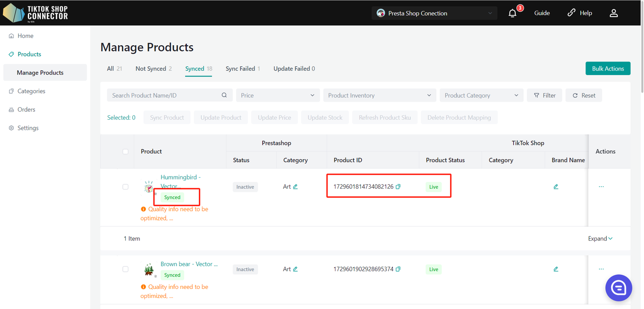Click the Search Product Name/ID field

(170, 95)
